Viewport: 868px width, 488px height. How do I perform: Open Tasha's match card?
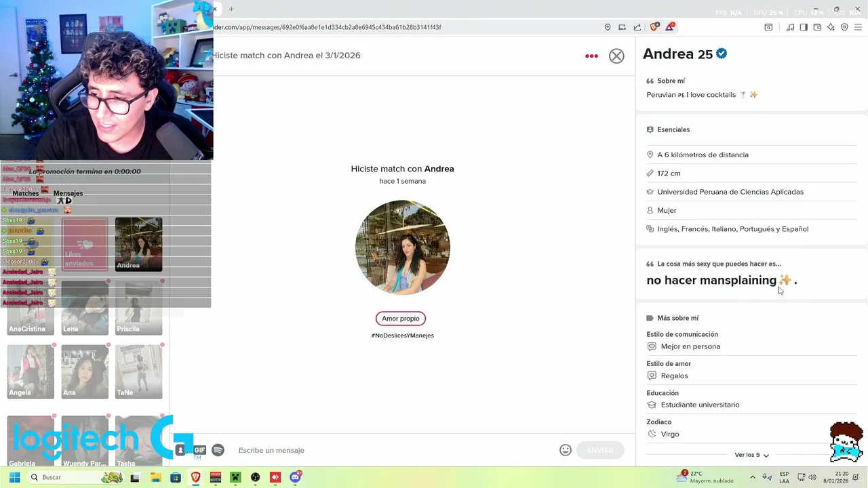(138, 441)
